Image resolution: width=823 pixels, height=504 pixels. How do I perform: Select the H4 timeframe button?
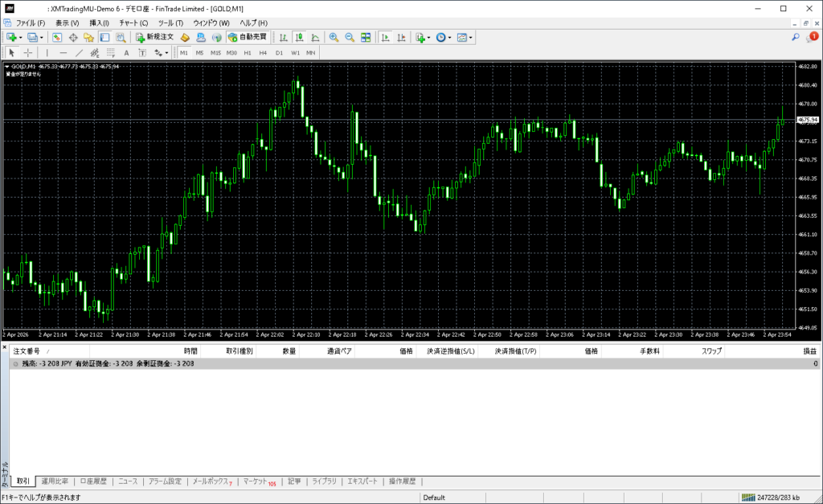coord(263,53)
